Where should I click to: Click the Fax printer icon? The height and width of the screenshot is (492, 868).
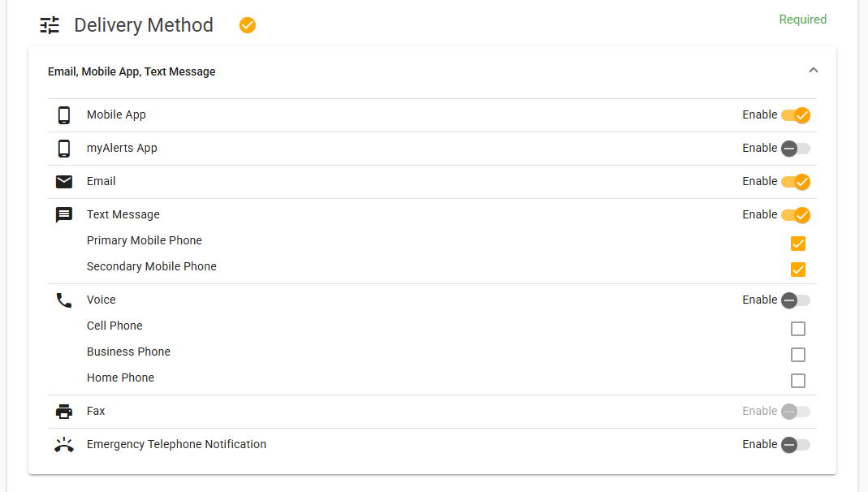[x=64, y=411]
